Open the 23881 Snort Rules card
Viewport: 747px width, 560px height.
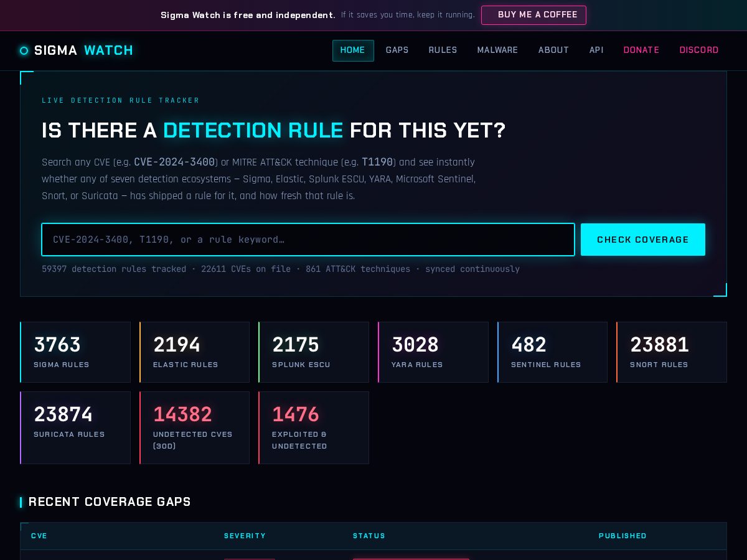pos(672,352)
